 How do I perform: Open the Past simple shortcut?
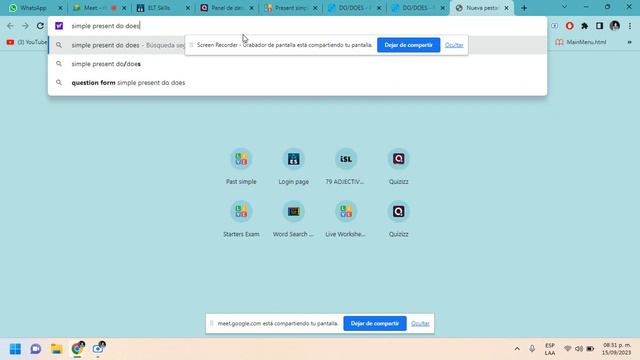click(x=241, y=167)
